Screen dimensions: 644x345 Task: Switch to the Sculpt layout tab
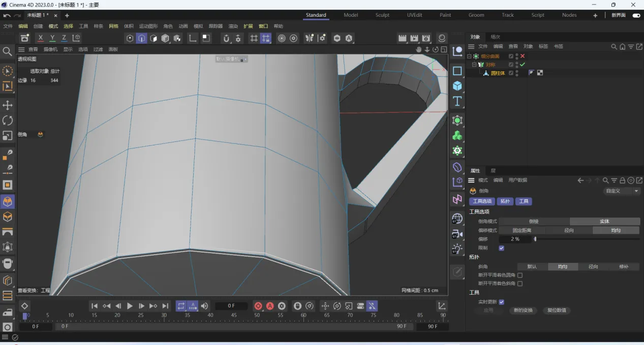382,15
